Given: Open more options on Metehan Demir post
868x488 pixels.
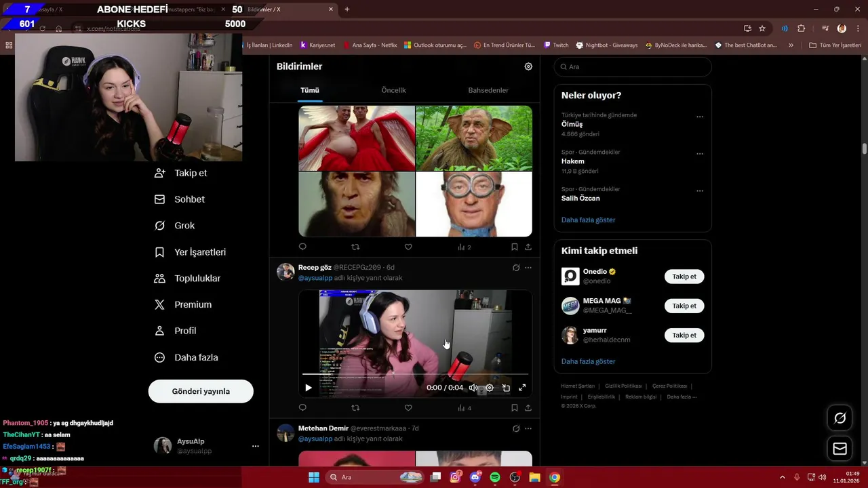Looking at the screenshot, I should 528,428.
